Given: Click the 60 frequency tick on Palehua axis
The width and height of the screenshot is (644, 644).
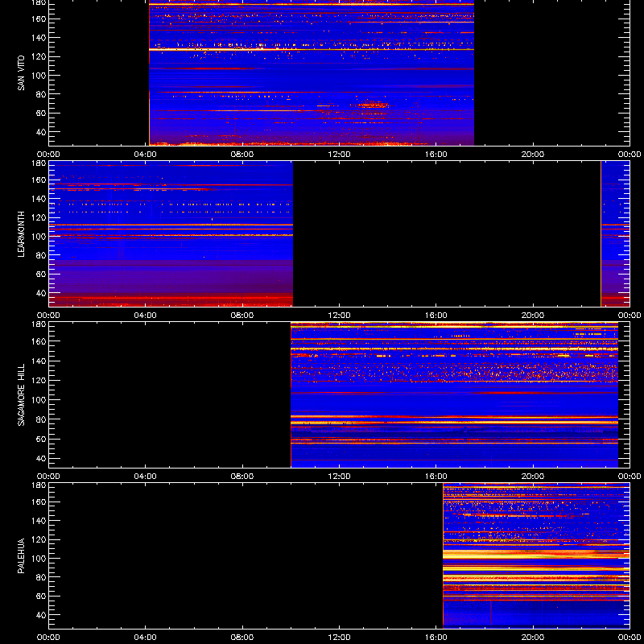Looking at the screenshot, I should tap(41, 596).
